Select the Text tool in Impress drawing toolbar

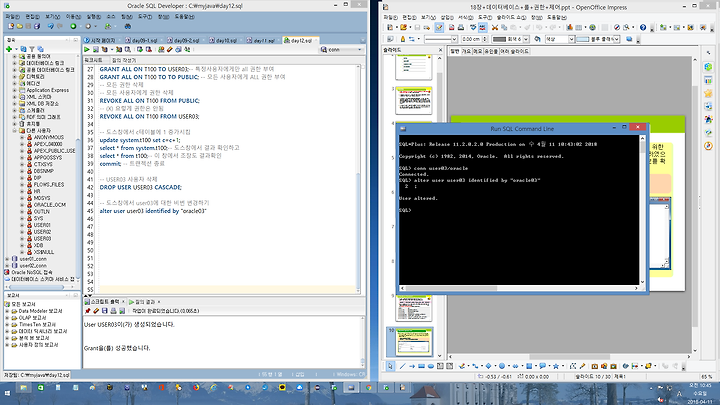[440, 366]
